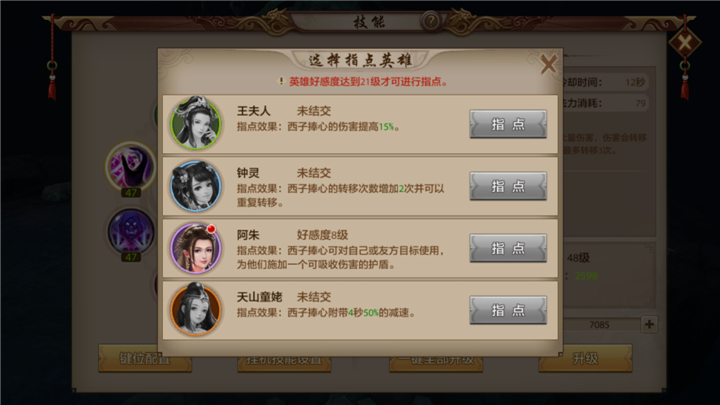Click the 指点 button for 天山童姥

coord(508,310)
